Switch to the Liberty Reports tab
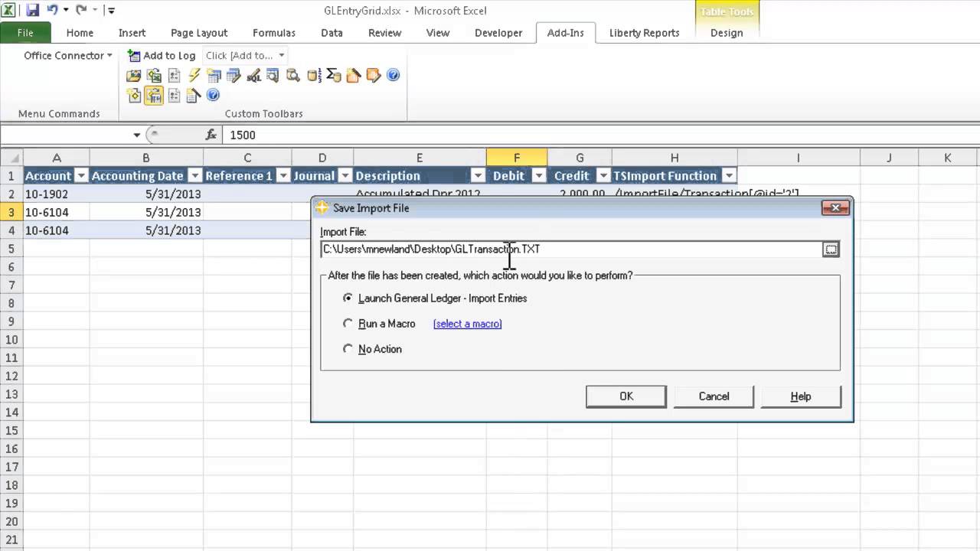The image size is (980, 551). click(644, 33)
